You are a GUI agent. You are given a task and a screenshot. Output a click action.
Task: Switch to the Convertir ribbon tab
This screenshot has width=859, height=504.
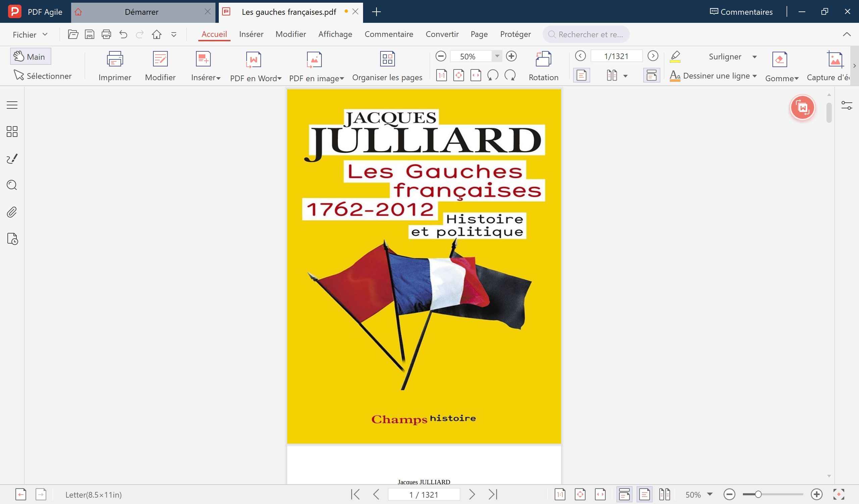tap(442, 34)
